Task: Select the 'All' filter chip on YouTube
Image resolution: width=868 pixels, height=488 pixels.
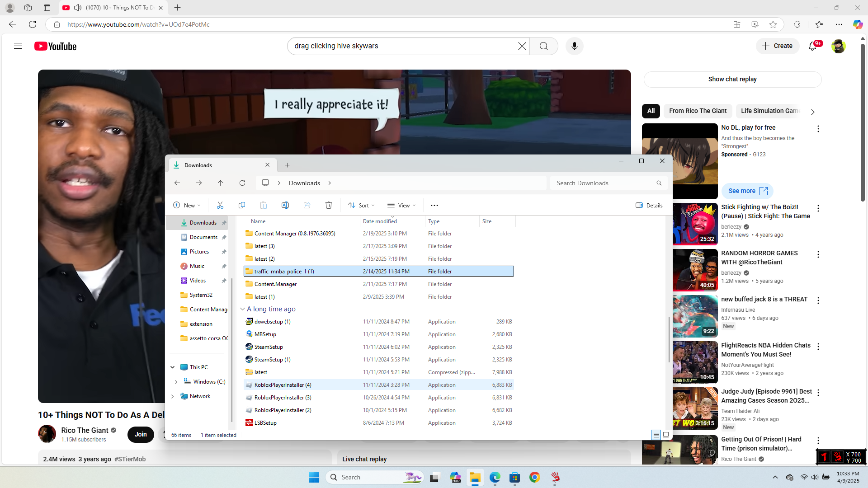Action: [651, 111]
